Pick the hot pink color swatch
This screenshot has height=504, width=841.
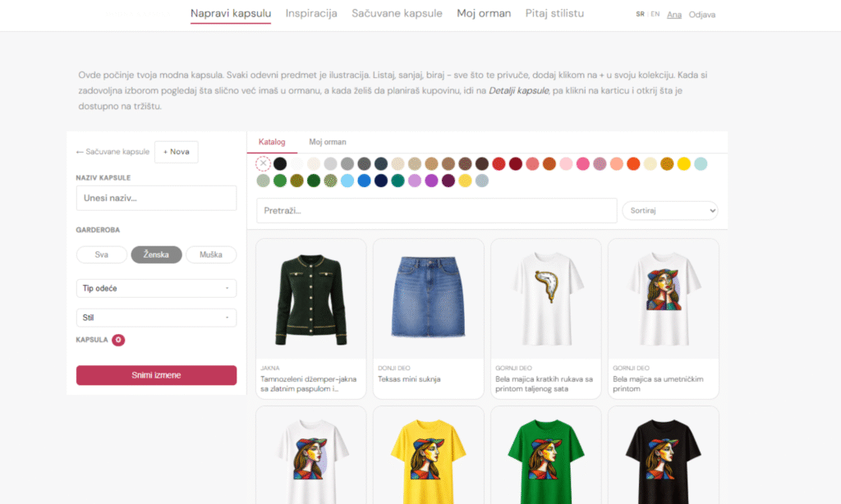click(583, 163)
